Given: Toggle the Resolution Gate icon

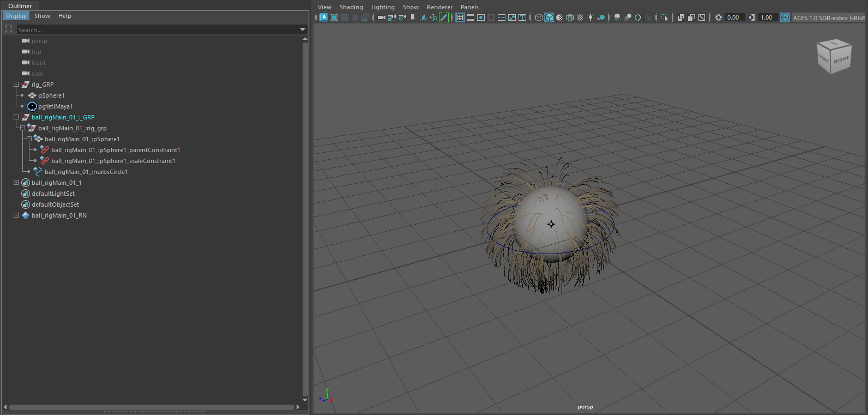Looking at the screenshot, I should 481,17.
